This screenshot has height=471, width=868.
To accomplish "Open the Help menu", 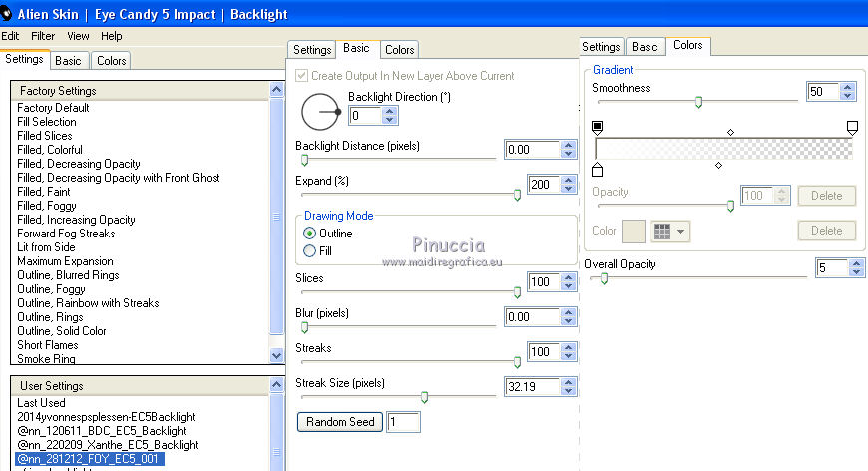I will pos(112,36).
